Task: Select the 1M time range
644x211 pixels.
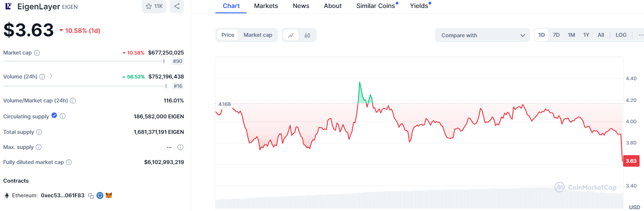Action: (571, 35)
